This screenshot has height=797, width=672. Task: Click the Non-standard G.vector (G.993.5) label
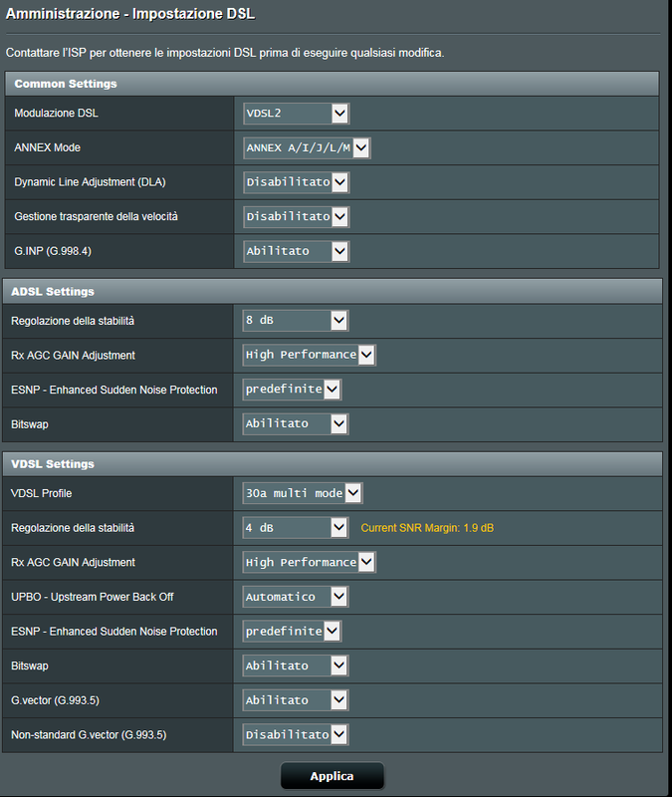pos(89,734)
